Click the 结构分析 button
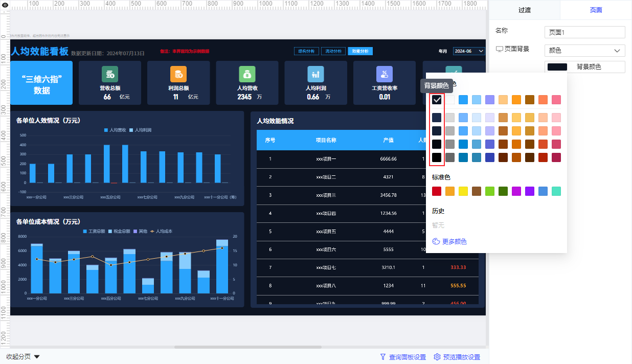The image size is (632, 364). point(306,51)
